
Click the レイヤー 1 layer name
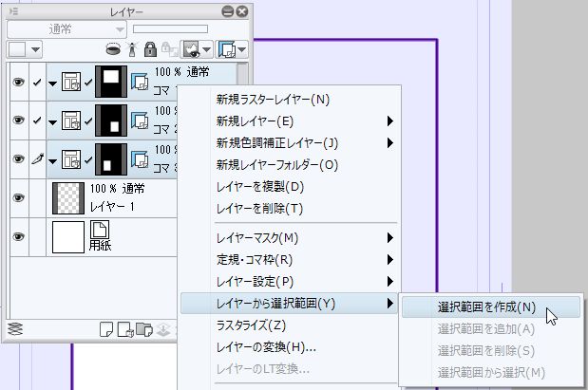point(111,207)
